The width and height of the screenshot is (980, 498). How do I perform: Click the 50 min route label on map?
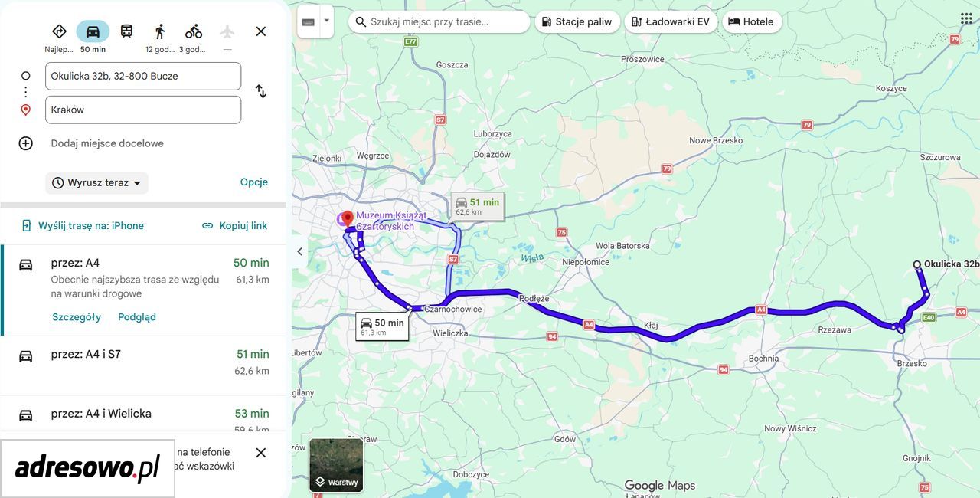(x=382, y=327)
